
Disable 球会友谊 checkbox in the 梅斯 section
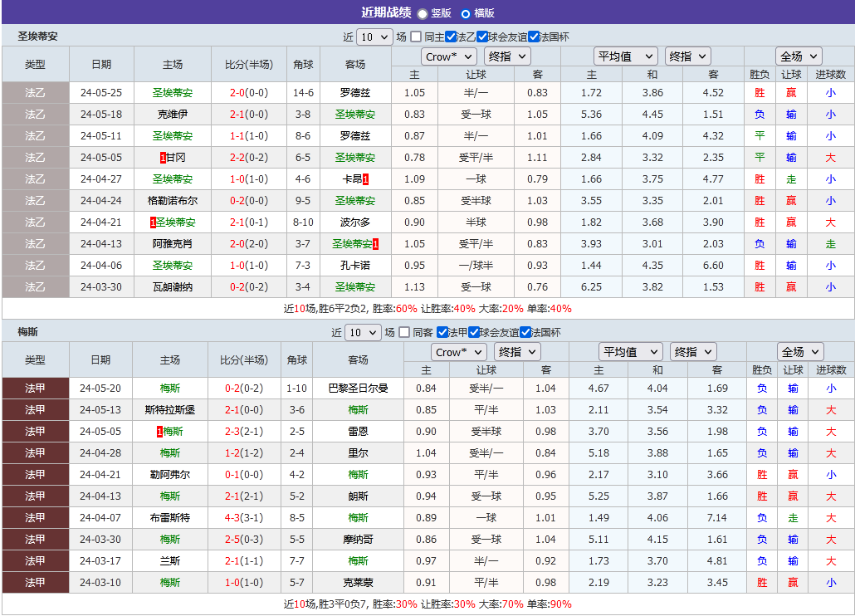click(x=474, y=333)
